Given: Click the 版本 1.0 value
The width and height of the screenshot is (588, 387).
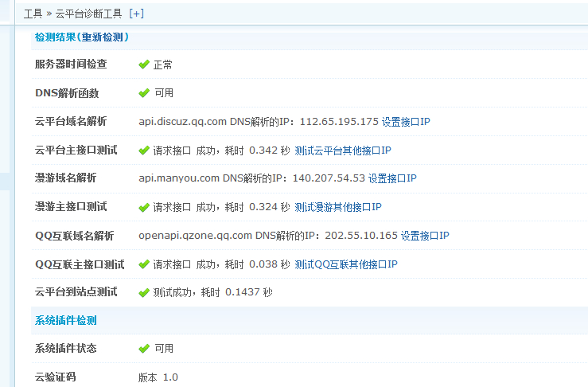Looking at the screenshot, I should 158,377.
